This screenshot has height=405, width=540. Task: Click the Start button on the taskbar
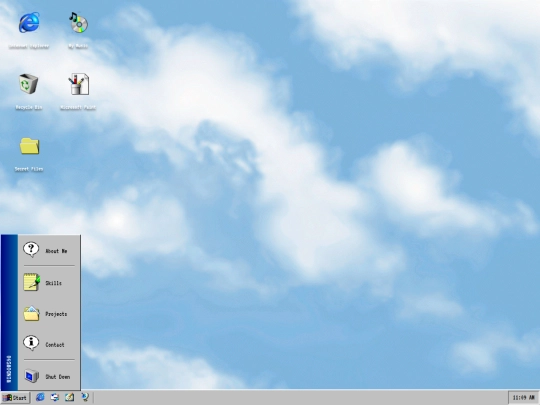click(x=15, y=398)
